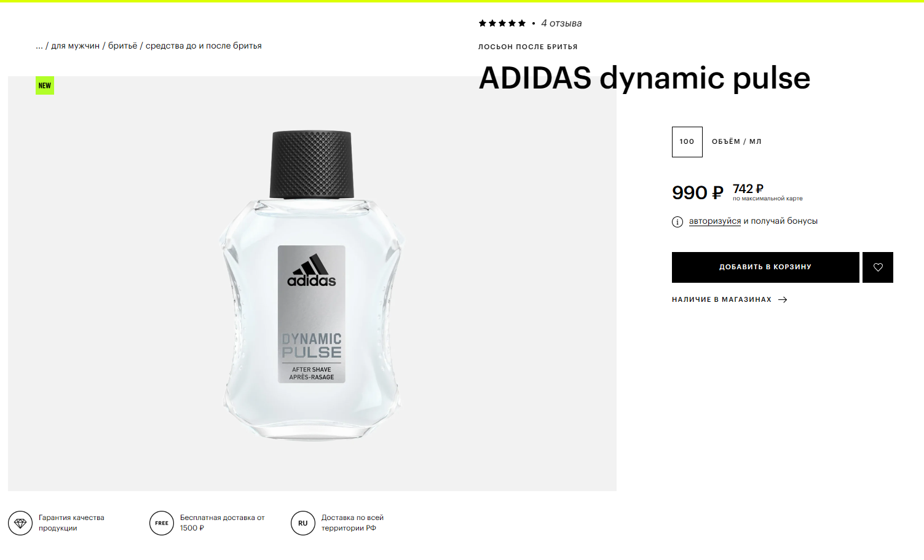Viewport: 924px width, 560px height.
Task: Click the RU delivery circle icon
Action: point(303,523)
